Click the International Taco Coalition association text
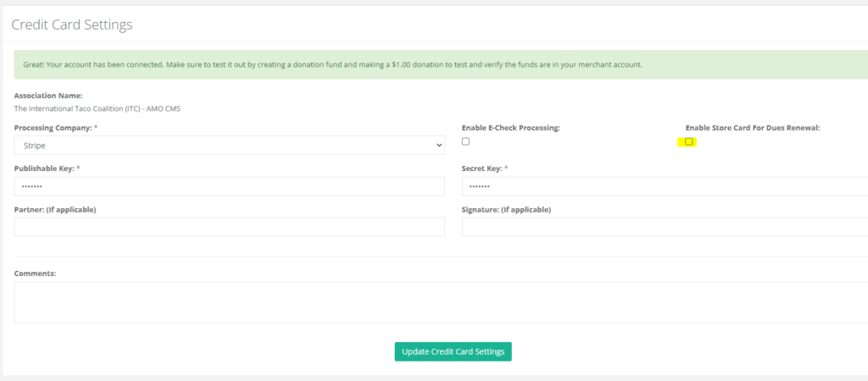The image size is (868, 381). click(97, 108)
